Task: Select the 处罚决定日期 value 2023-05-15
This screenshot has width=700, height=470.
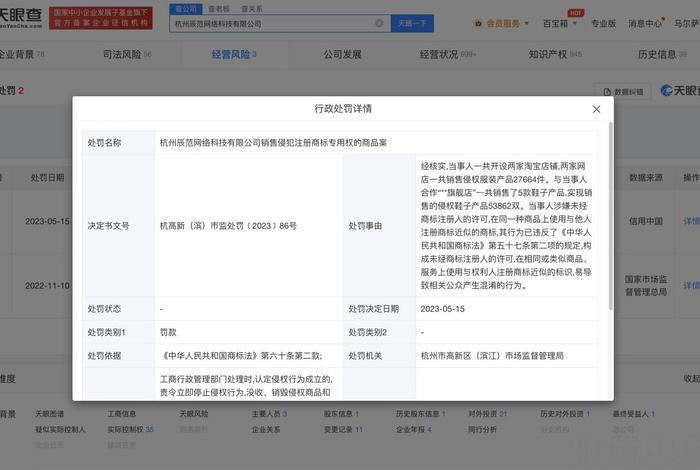Action: [442, 309]
